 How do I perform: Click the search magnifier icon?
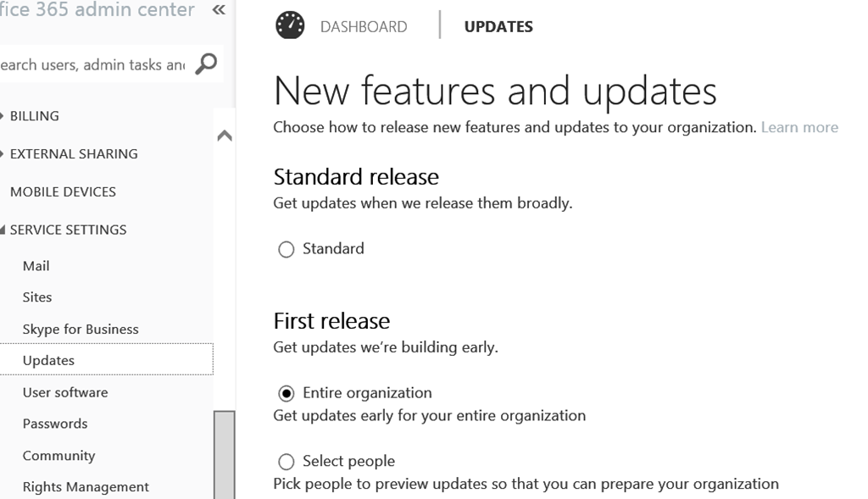pos(206,64)
